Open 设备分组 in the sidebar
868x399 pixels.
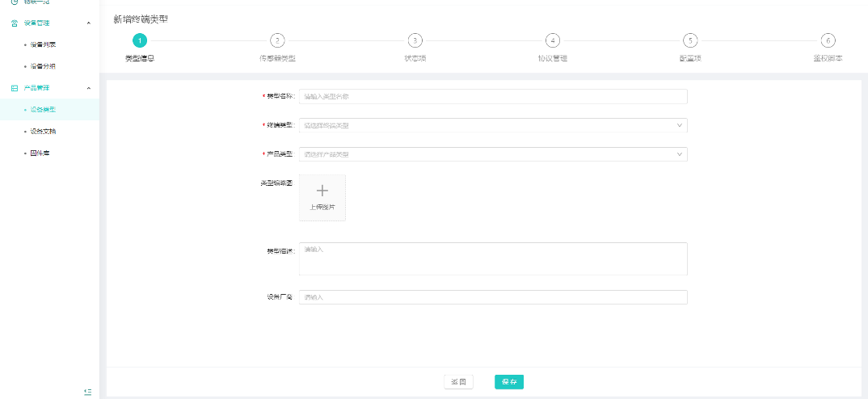click(x=43, y=66)
